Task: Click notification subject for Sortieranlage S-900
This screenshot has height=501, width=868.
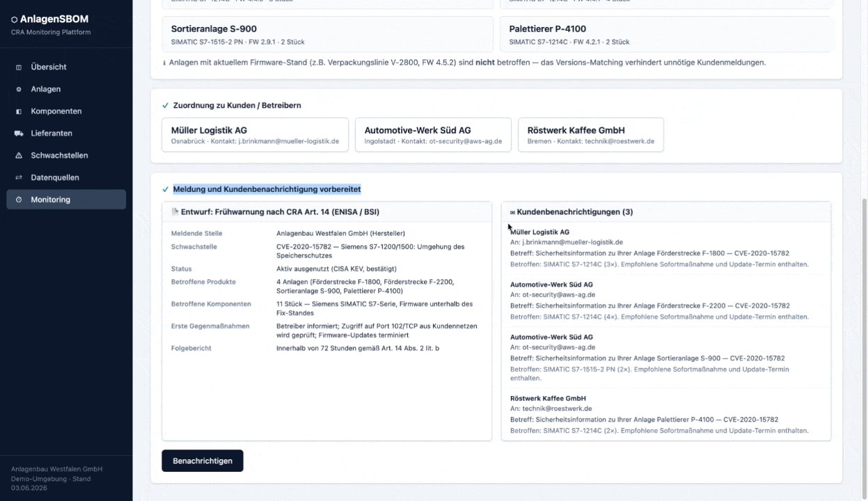Action: coord(647,358)
